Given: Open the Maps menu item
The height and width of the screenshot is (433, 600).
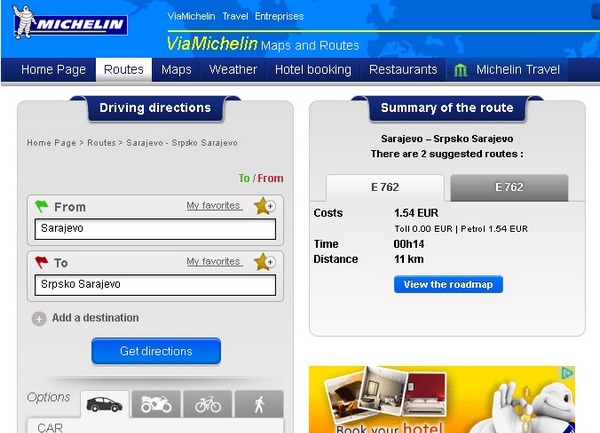Looking at the screenshot, I should click(176, 70).
